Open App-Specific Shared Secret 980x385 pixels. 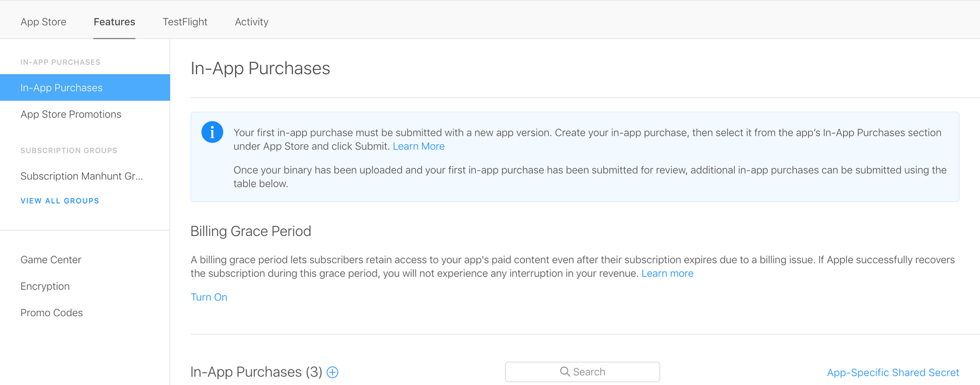pyautogui.click(x=892, y=373)
